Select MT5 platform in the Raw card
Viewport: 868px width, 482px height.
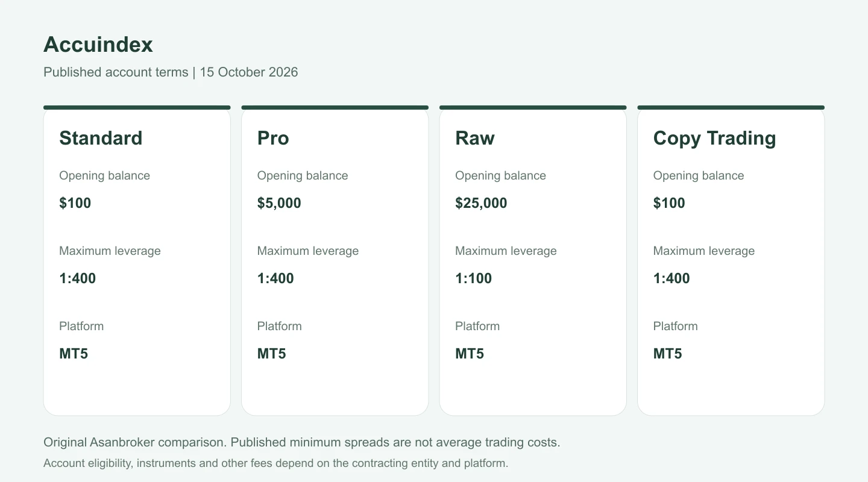[x=470, y=354]
